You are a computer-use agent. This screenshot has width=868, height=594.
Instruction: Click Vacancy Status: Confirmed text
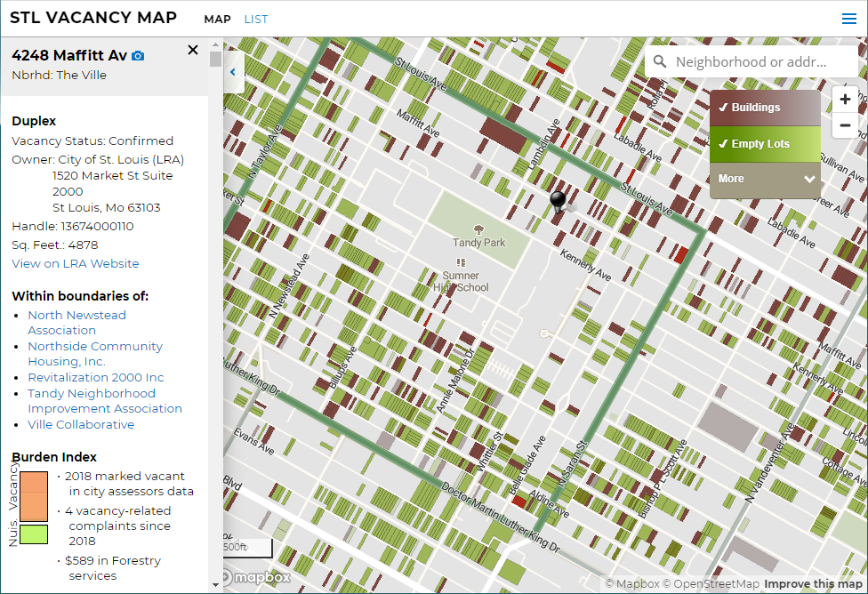point(92,141)
